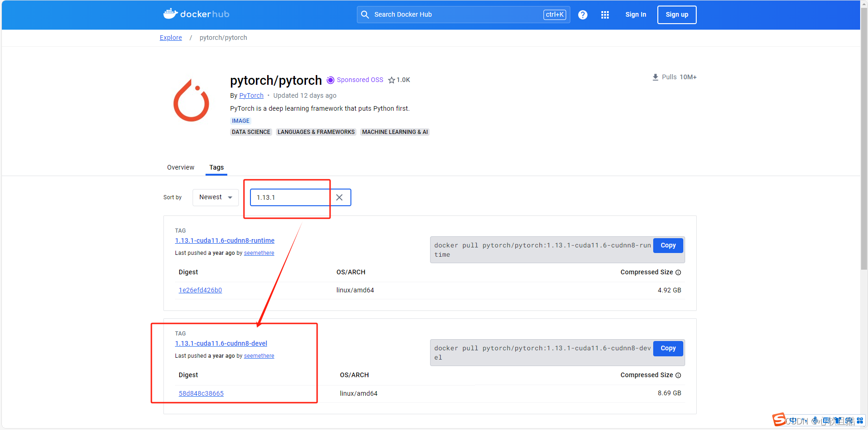868x430 pixels.
Task: Copy the cudnn8-devel docker pull command
Action: [668, 348]
